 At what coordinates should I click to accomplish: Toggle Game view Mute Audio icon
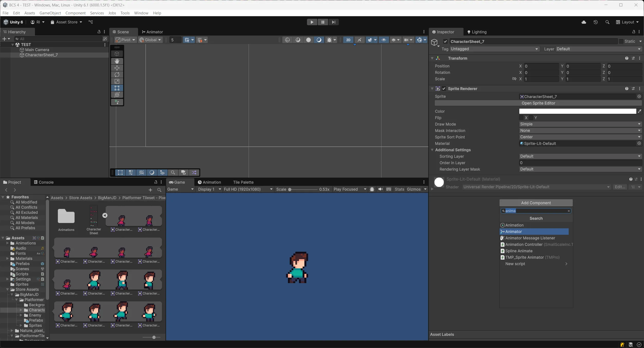pos(380,189)
